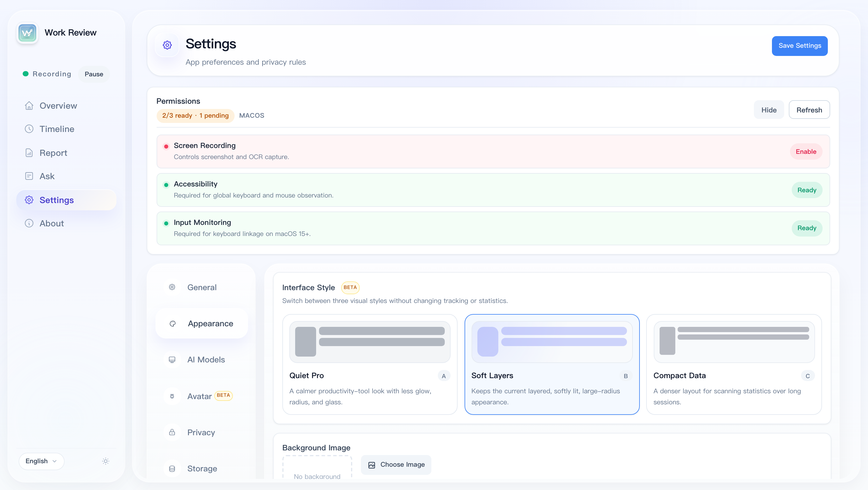Screen dimensions: 868x490
Task: Click the No background placeholder box
Action: [317, 467]
